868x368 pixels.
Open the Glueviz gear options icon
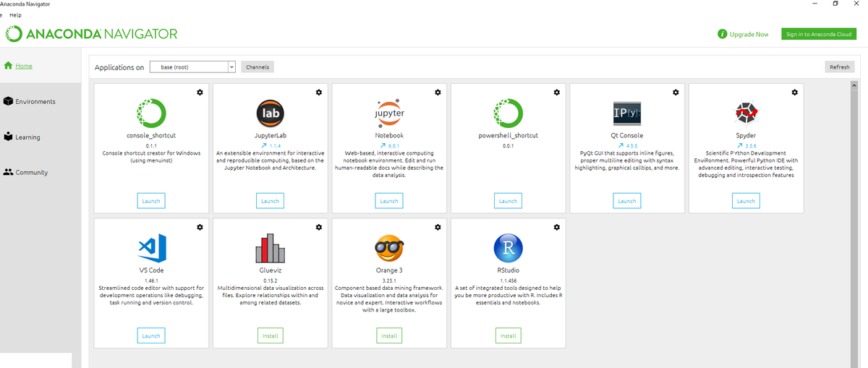coord(318,227)
